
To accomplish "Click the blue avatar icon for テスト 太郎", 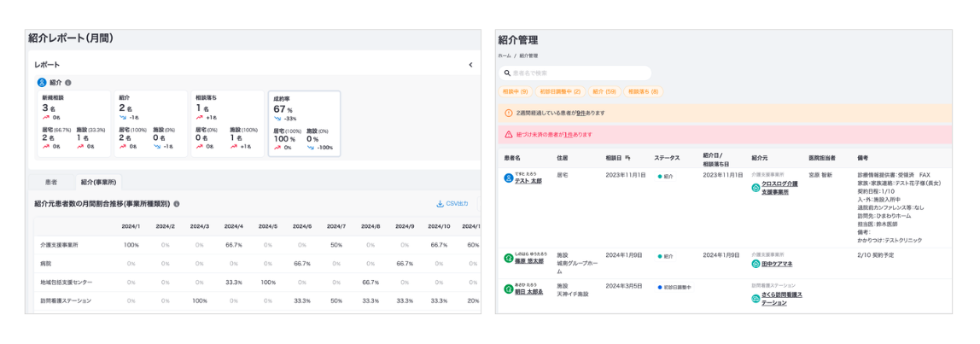I will tap(508, 178).
